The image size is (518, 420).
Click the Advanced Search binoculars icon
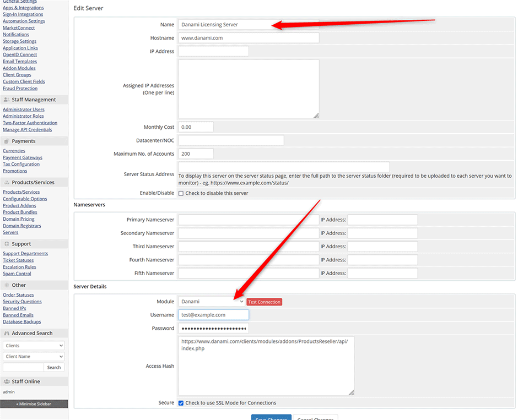coord(6,333)
